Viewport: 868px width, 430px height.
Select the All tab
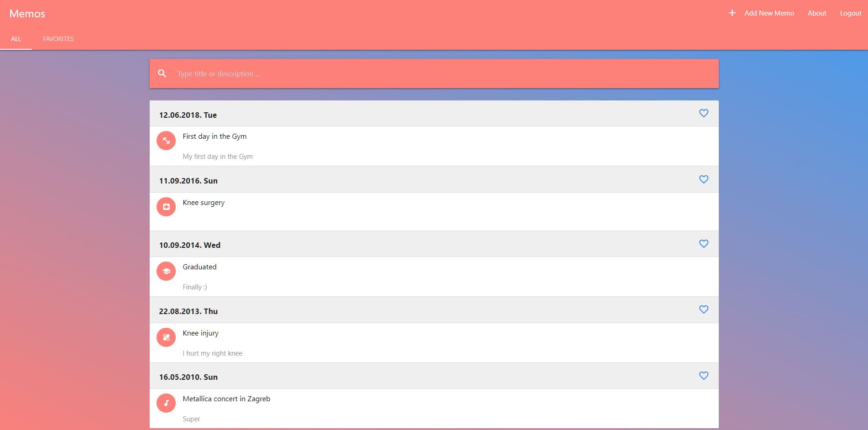click(x=16, y=39)
